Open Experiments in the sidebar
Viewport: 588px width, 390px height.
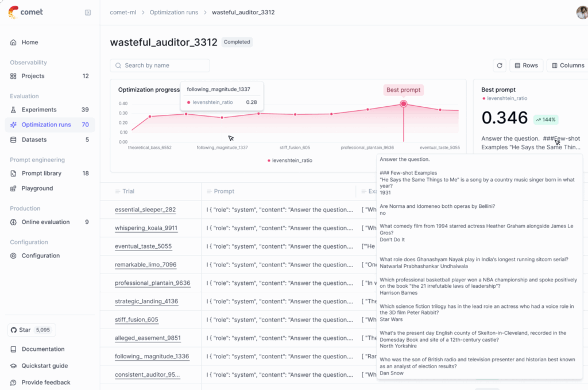[x=39, y=110]
